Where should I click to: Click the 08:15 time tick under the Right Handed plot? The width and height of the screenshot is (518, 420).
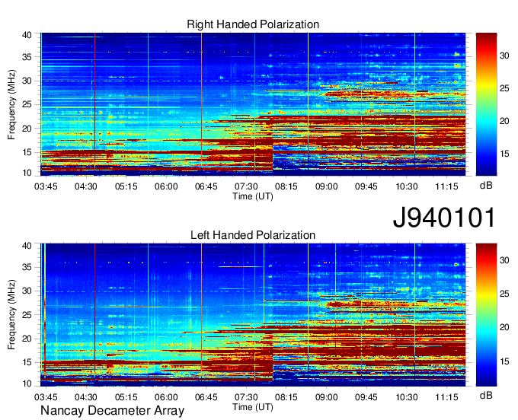[x=286, y=186]
